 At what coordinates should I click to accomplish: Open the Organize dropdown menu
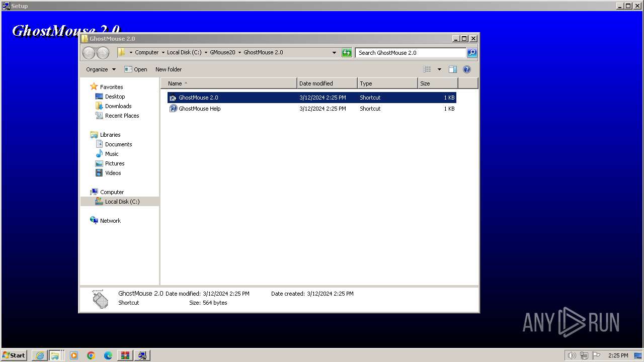(101, 69)
